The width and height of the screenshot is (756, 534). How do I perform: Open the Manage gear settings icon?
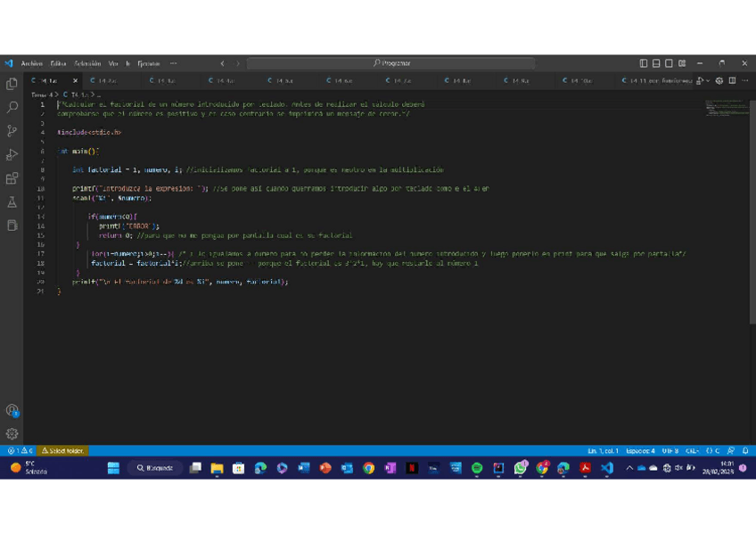(x=12, y=434)
